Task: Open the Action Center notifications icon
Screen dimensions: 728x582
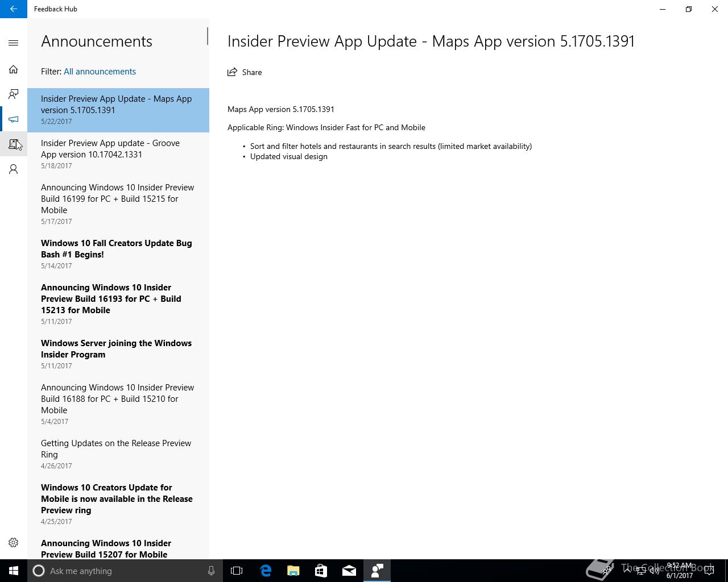Action: click(709, 571)
